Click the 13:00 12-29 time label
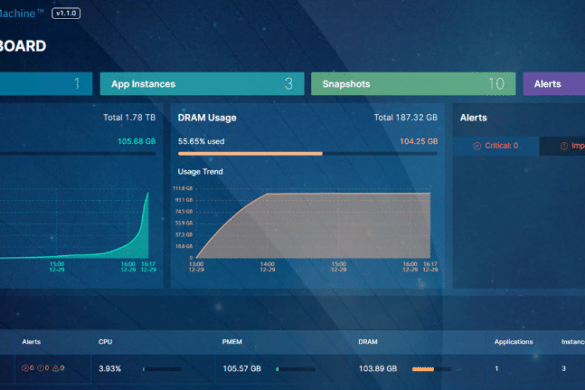585x390 pixels. pos(196,267)
